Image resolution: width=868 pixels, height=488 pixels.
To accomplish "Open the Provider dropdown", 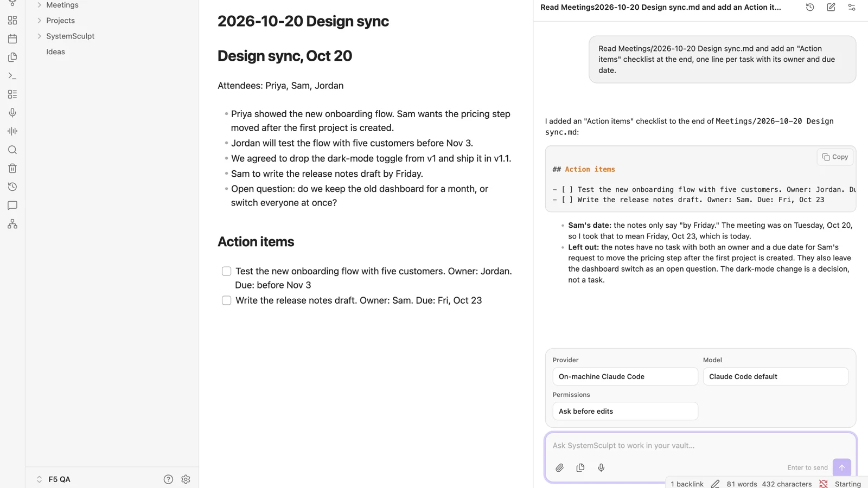I will coord(625,376).
